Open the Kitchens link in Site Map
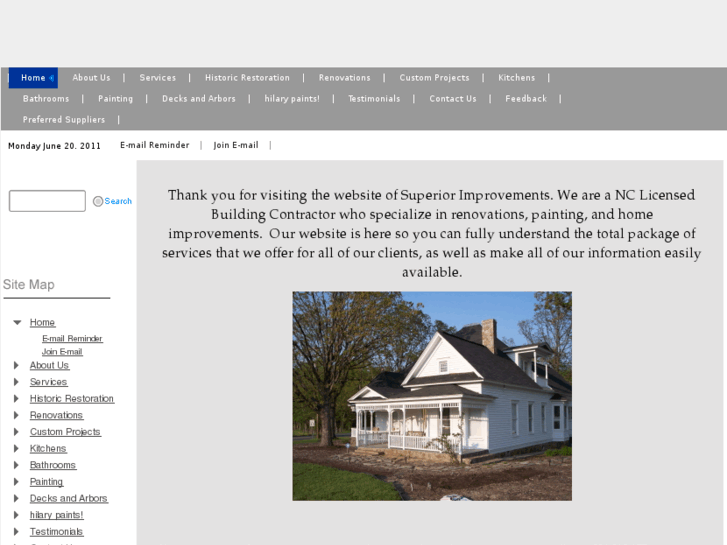The width and height of the screenshot is (727, 545). click(x=48, y=449)
